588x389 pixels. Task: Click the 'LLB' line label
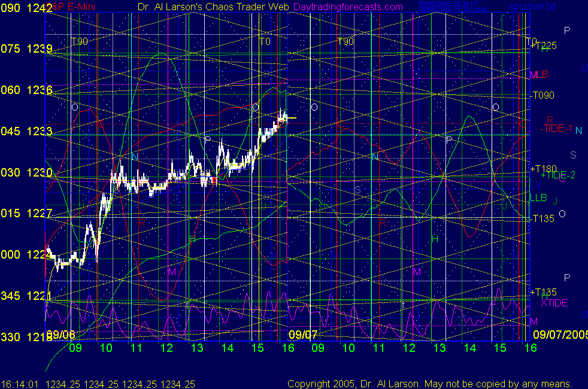click(538, 197)
